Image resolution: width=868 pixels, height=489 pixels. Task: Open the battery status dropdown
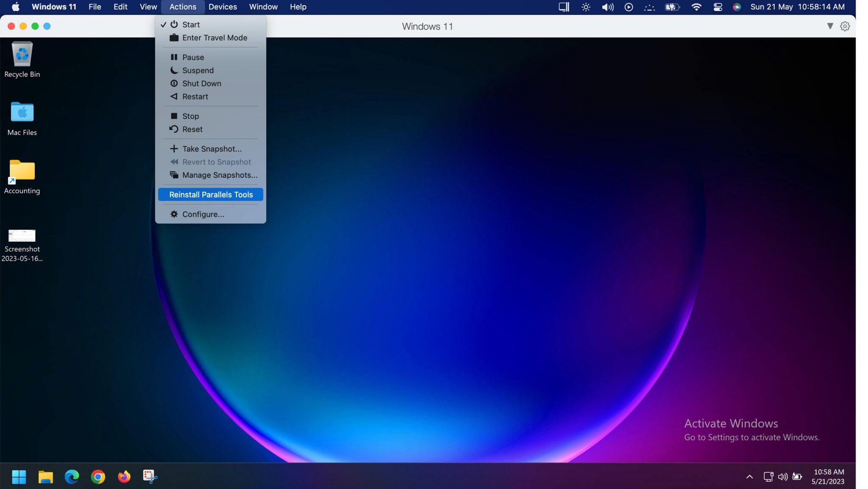point(672,7)
